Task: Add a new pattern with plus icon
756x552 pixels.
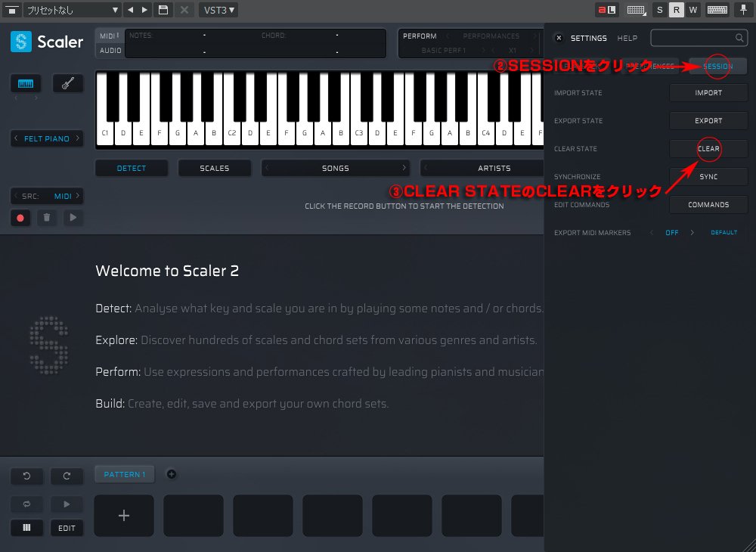Action: tap(171, 474)
